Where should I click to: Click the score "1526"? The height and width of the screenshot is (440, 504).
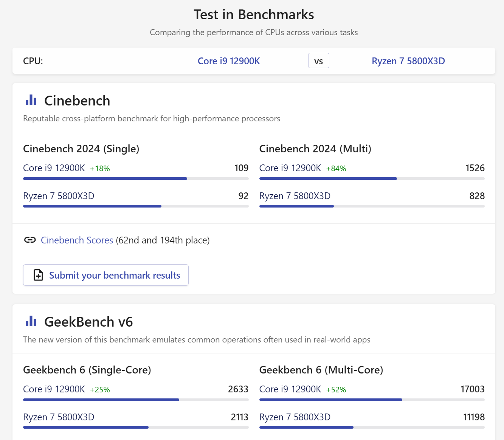coord(475,168)
